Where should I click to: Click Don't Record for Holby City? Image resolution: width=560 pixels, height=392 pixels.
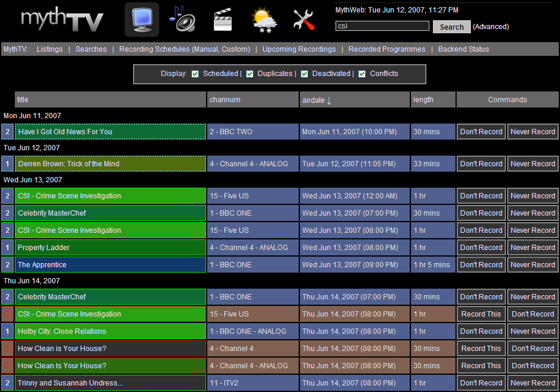point(481,331)
